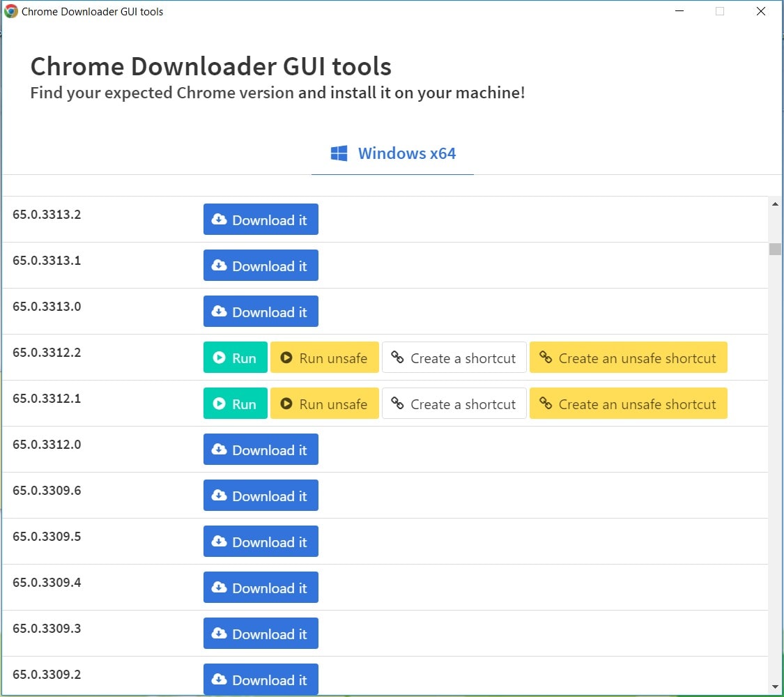
Task: Select version text 65.0.3312.0
Action: click(x=47, y=445)
